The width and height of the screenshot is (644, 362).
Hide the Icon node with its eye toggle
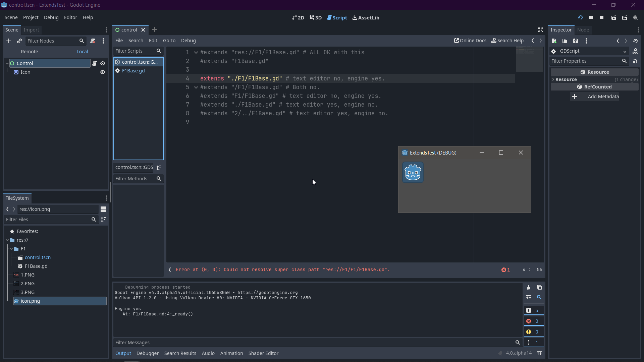point(103,72)
